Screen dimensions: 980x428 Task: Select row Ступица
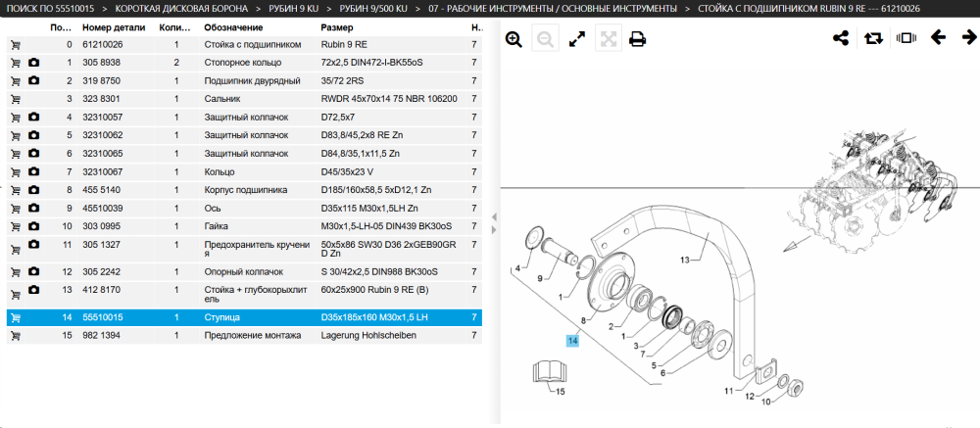(x=244, y=317)
